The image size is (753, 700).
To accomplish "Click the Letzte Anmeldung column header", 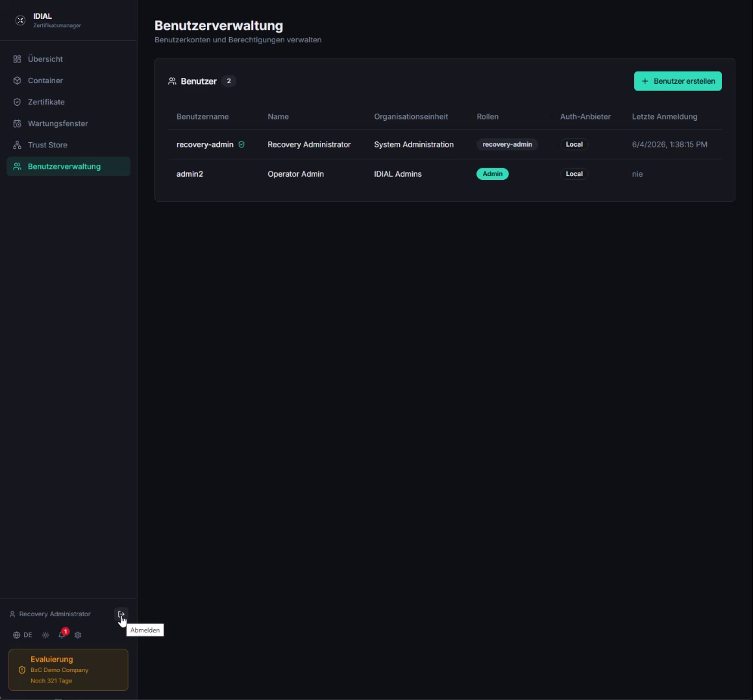I will (665, 117).
